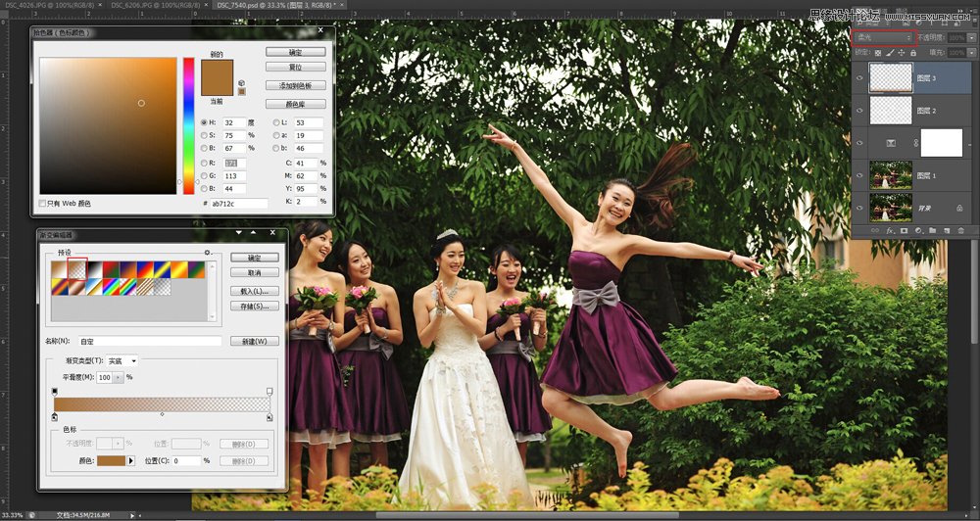Click status bar arrow beside document size
Screen dimensions: 980x521
[132, 515]
